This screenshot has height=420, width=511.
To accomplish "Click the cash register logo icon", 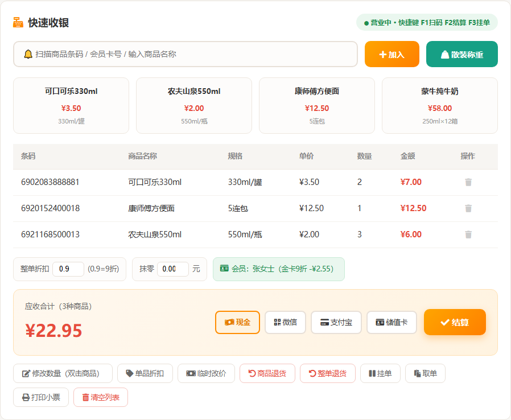I will 18,23.
